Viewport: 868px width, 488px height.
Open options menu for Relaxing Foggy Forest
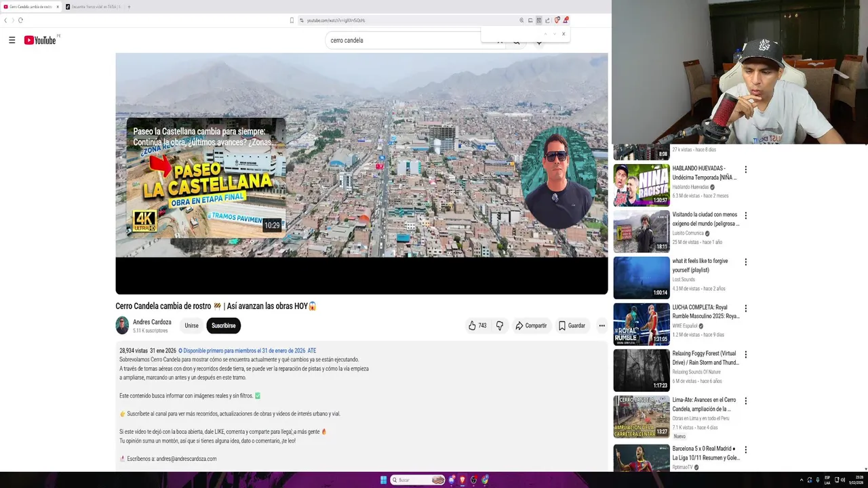click(x=745, y=354)
